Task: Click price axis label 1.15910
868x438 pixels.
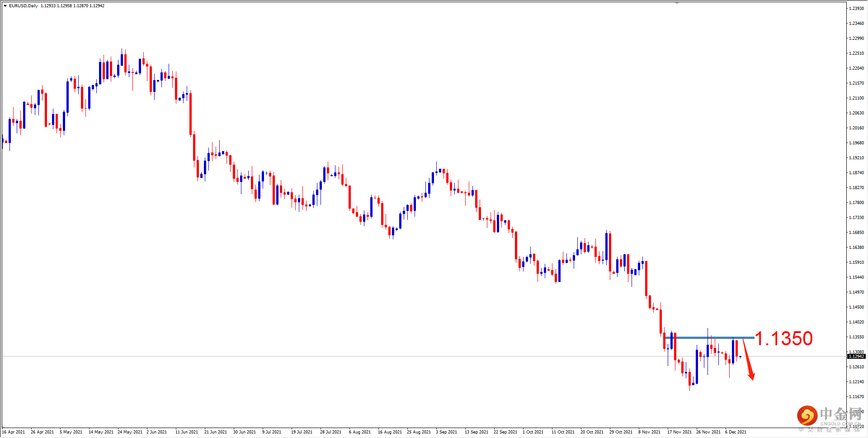Action: 856,262
